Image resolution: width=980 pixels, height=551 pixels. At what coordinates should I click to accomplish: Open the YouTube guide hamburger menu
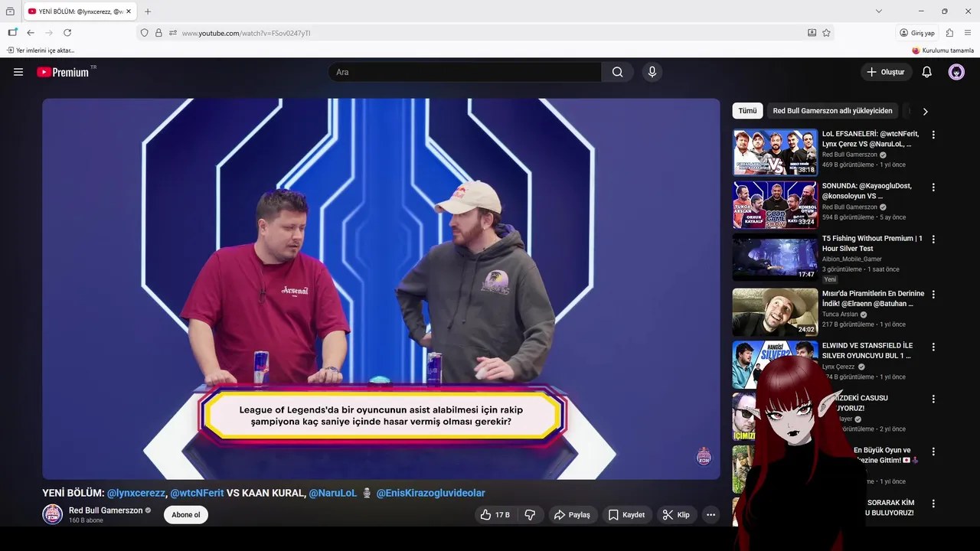pyautogui.click(x=18, y=72)
